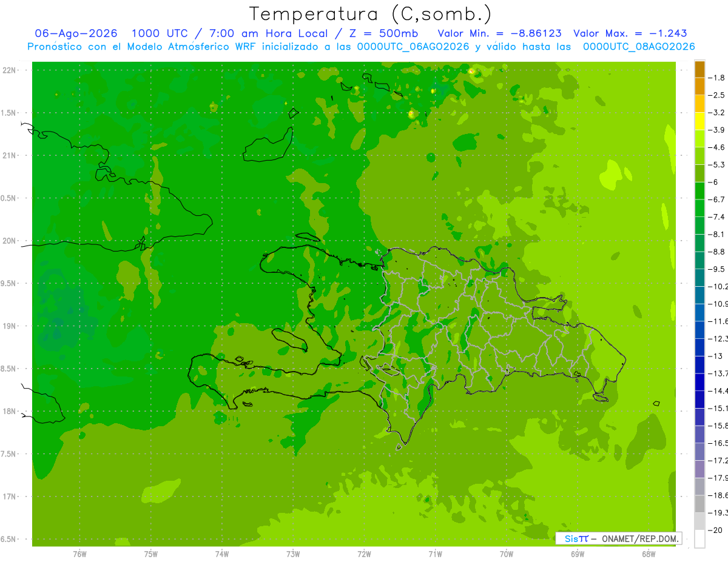Click the "-16.5" colorbar value
Viewport: 728px width, 562px height.
coord(718,443)
